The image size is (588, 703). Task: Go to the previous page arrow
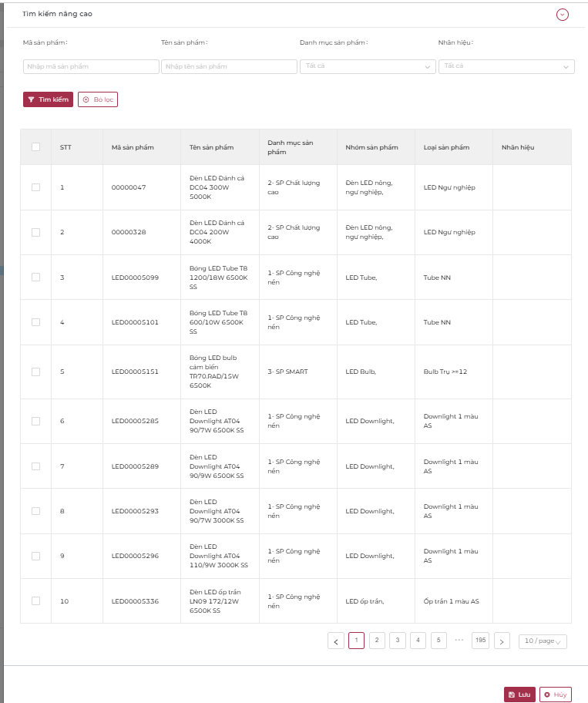[336, 641]
